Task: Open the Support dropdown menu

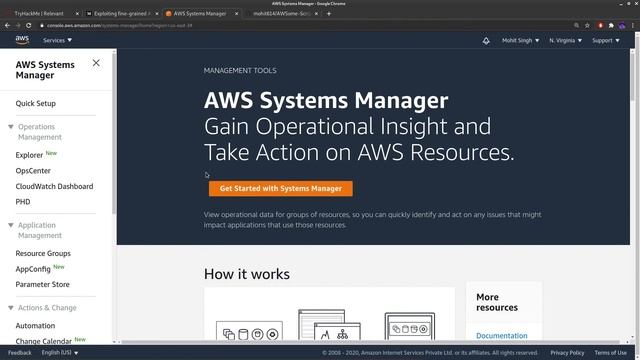Action: point(606,40)
